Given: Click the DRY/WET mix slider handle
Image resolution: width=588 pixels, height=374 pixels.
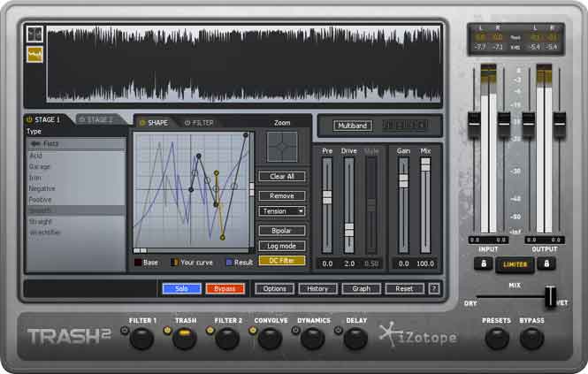Looking at the screenshot, I should pos(550,297).
